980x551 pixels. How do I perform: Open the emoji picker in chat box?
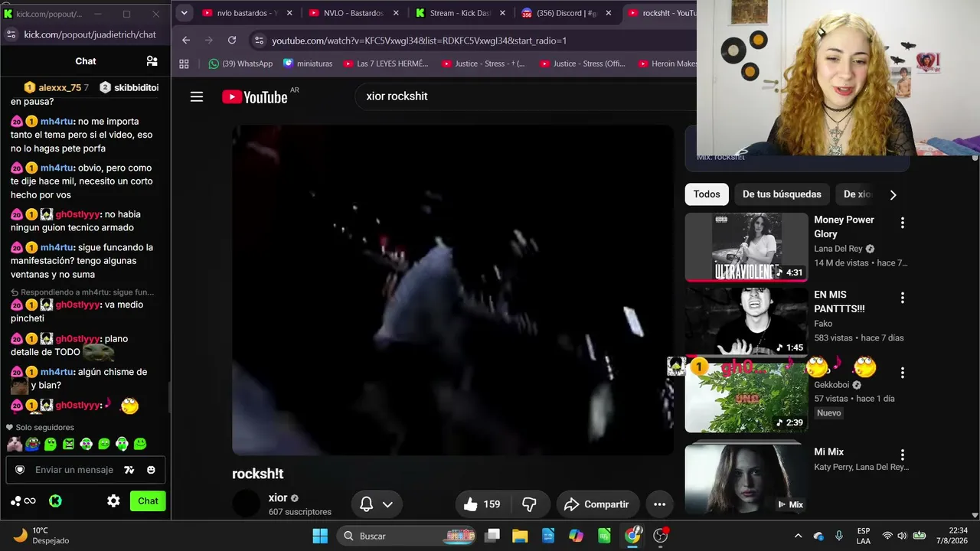click(x=151, y=470)
